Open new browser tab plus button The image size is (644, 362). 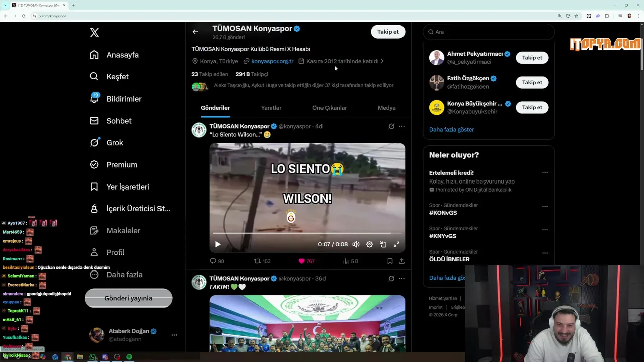tap(73, 5)
